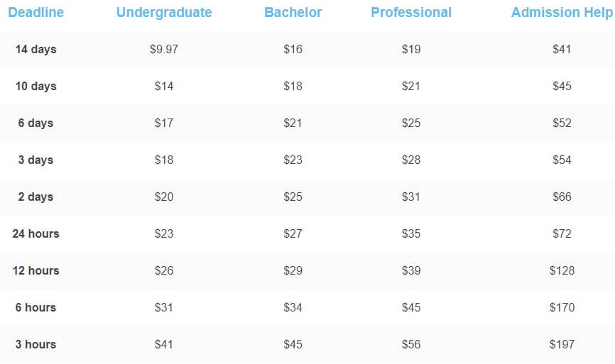Click the $197 Admission Help price
This screenshot has width=615, height=364.
tap(562, 344)
